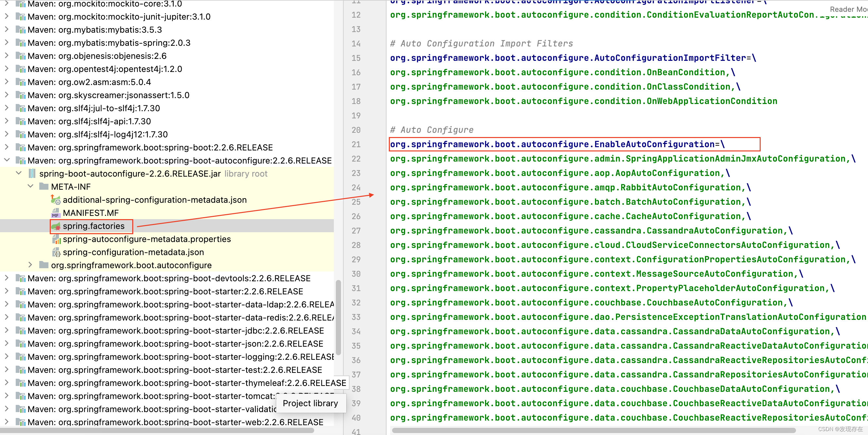This screenshot has width=868, height=435.
Task: Click library icon for objenesis:2.6
Action: 21,56
